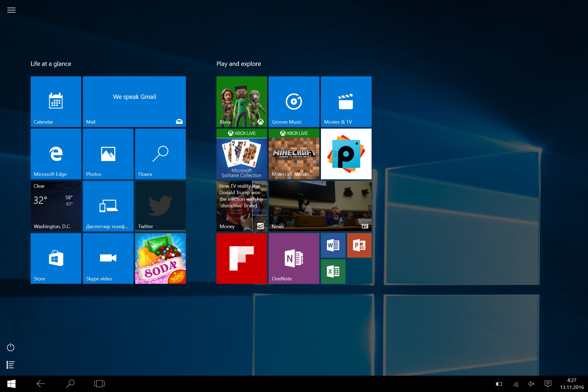The height and width of the screenshot is (392, 588).
Task: Open Task View on taskbar
Action: [99, 384]
